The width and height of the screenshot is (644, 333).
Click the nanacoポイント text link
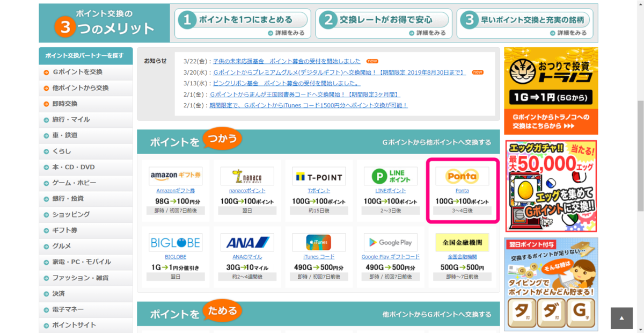click(247, 191)
